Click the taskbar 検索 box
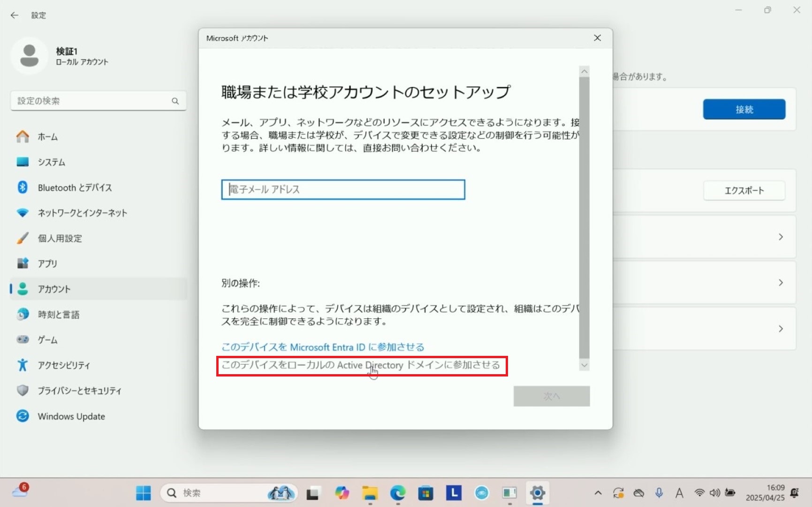This screenshot has height=507, width=812. 229,493
